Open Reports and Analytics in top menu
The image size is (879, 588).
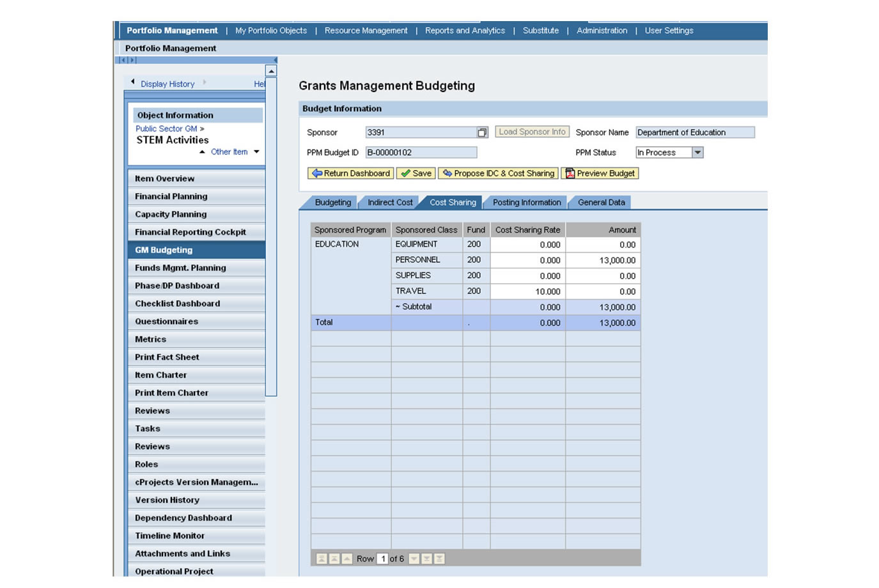465,31
